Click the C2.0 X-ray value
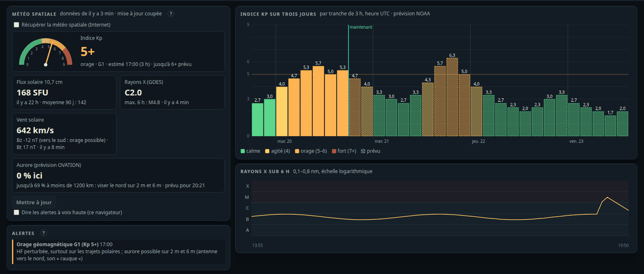Image resolution: width=644 pixels, height=274 pixels. [133, 93]
